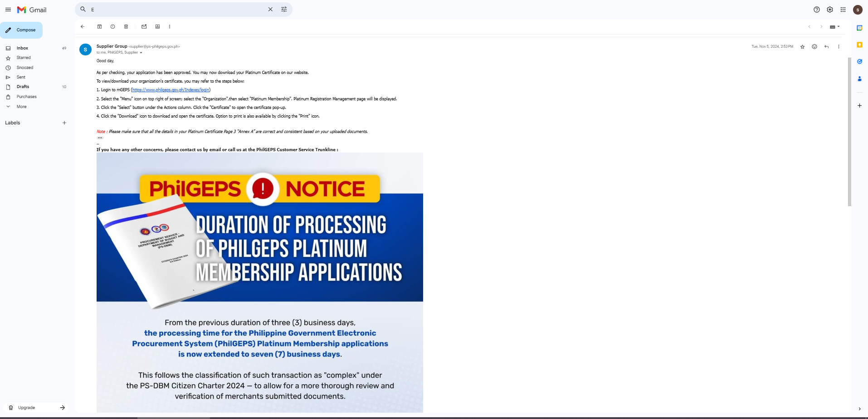Expand recipient details arrow
This screenshot has height=419, width=868.
point(141,53)
